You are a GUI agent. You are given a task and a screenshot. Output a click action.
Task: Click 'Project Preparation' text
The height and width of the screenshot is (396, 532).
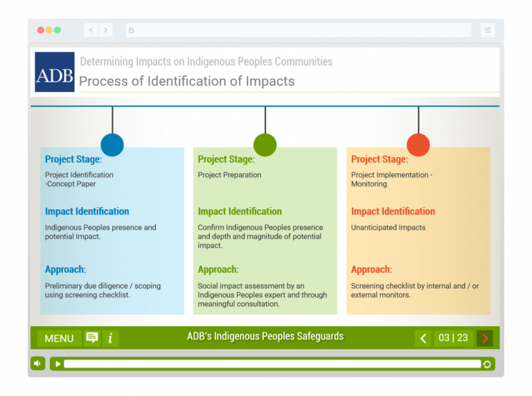(230, 175)
